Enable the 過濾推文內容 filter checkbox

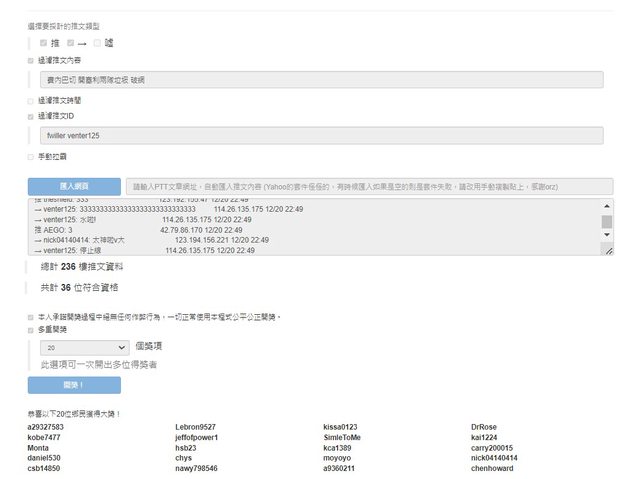coord(31,61)
